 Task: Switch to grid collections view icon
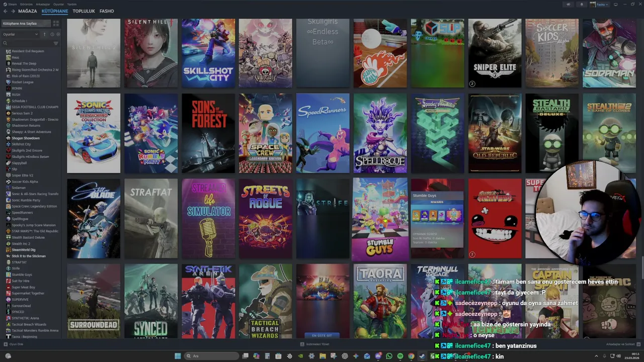(x=56, y=24)
